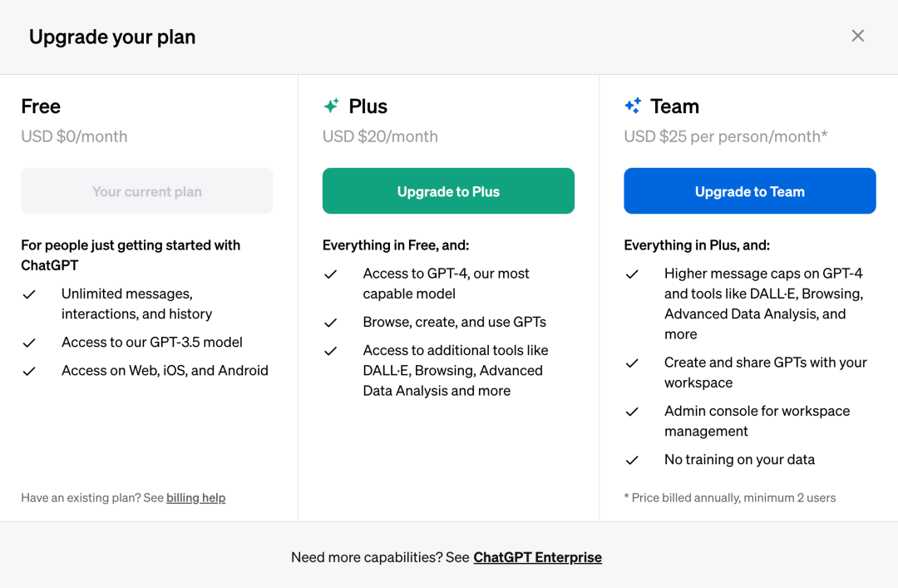Image resolution: width=898 pixels, height=588 pixels.
Task: Click checkmark beside Browse, create, and use GPTs
Action: 331,323
